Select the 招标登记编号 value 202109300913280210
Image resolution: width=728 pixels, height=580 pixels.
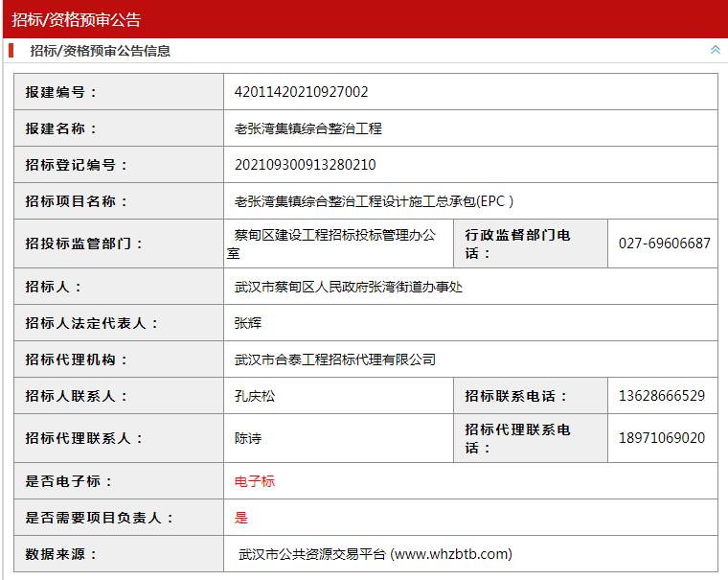(x=305, y=165)
